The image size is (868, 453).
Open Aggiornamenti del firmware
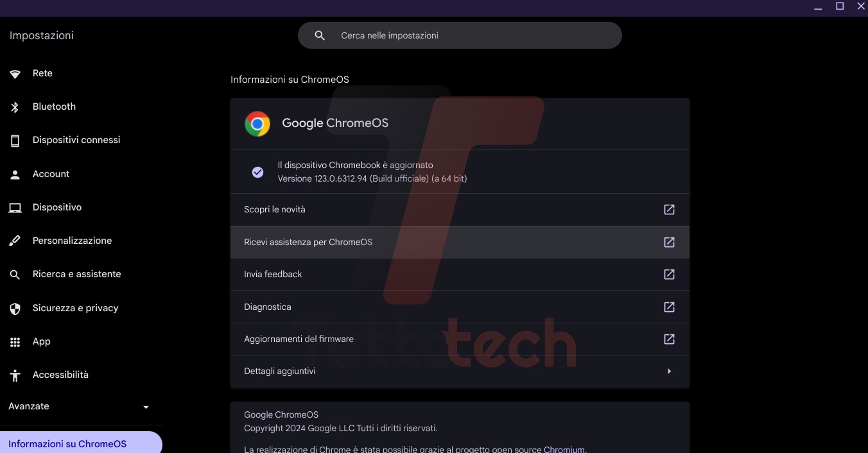tap(299, 339)
